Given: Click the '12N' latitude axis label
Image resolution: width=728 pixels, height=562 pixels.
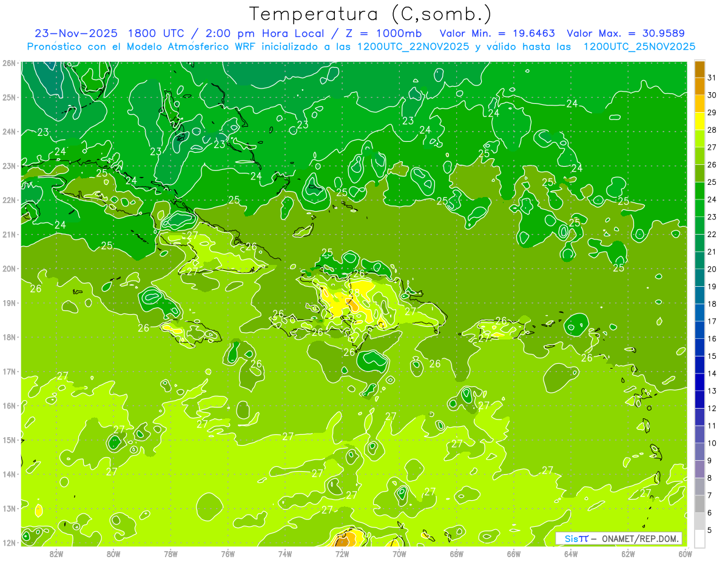Looking at the screenshot, I should tap(9, 543).
